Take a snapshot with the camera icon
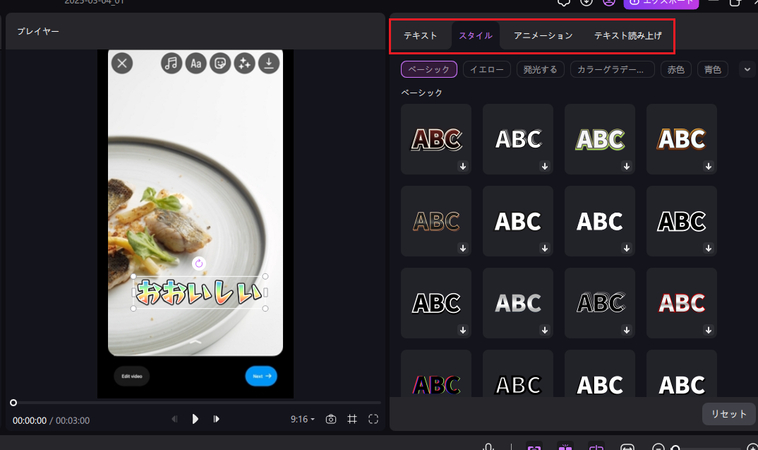This screenshot has width=758, height=450. [x=331, y=419]
